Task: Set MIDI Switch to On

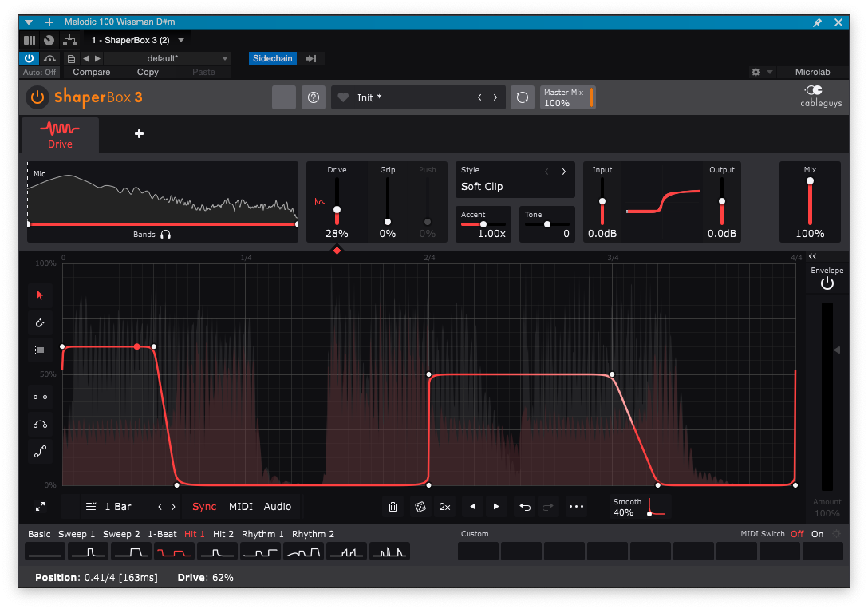Action: [x=818, y=534]
